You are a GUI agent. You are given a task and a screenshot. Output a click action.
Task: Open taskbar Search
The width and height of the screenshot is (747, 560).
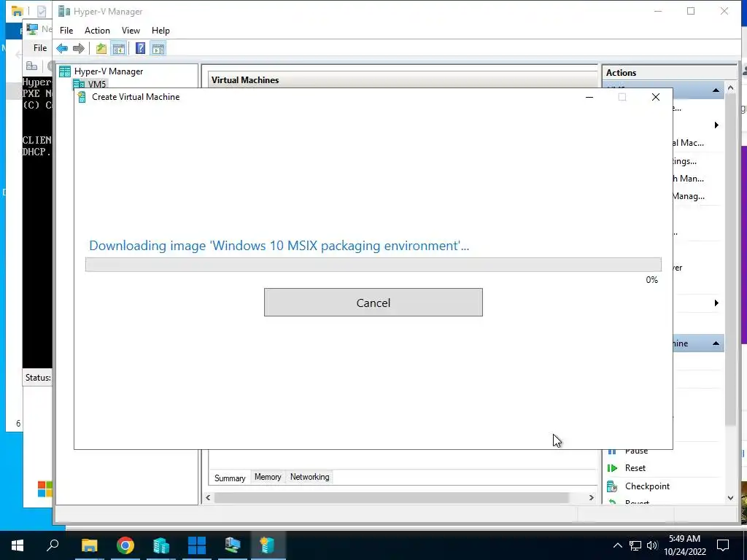point(53,545)
